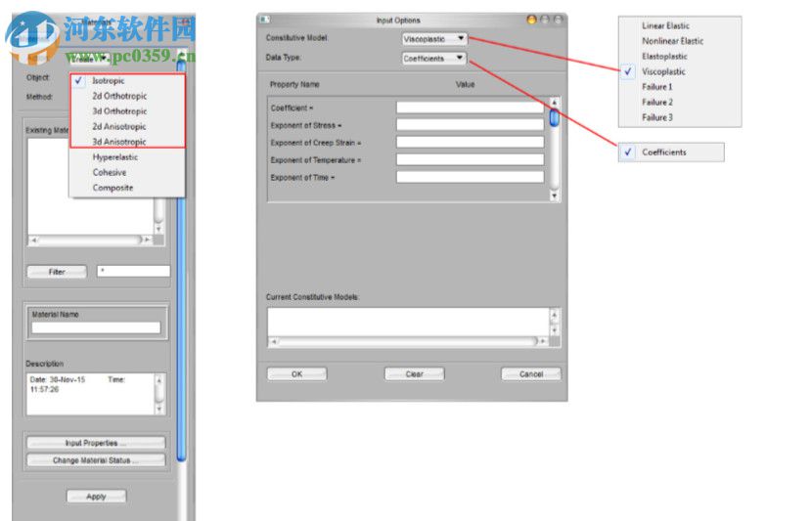
Task: Click the Material Name input field
Action: pyautogui.click(x=96, y=327)
